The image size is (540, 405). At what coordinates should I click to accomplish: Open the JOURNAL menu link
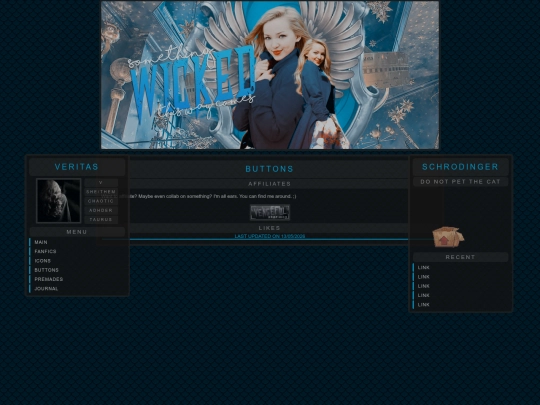click(x=46, y=289)
